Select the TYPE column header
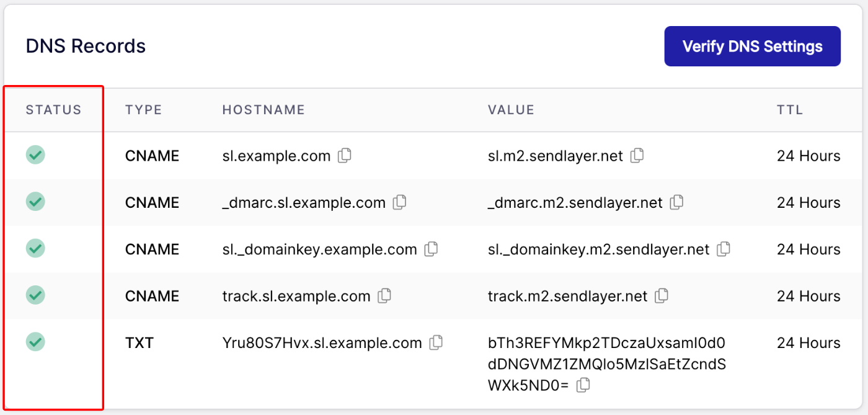The height and width of the screenshot is (415, 868). pyautogui.click(x=143, y=109)
